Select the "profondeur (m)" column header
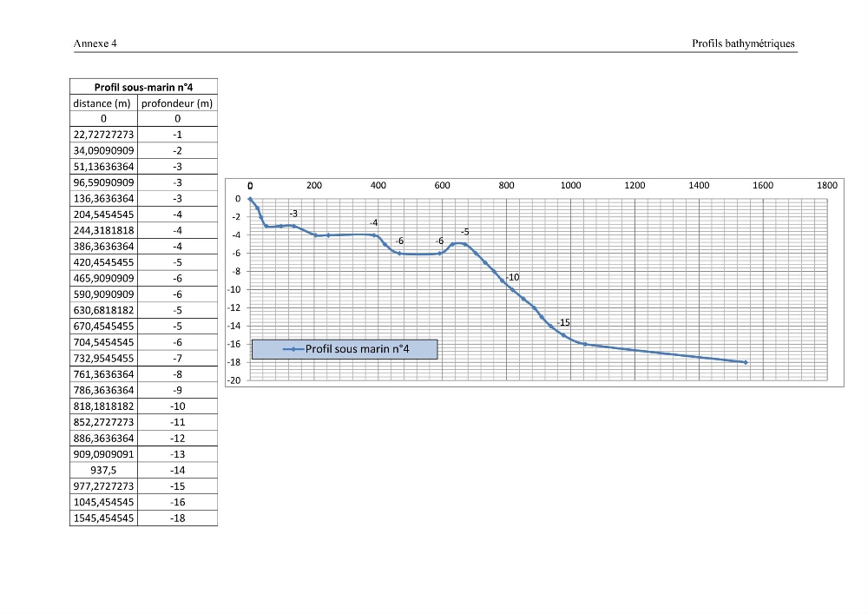Viewport: 868px width, 614px height. (x=177, y=103)
